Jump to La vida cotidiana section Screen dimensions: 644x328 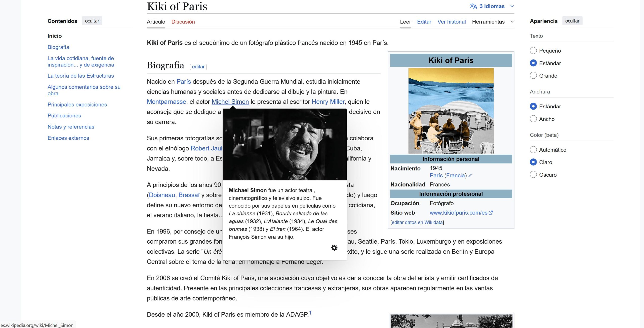tap(81, 61)
